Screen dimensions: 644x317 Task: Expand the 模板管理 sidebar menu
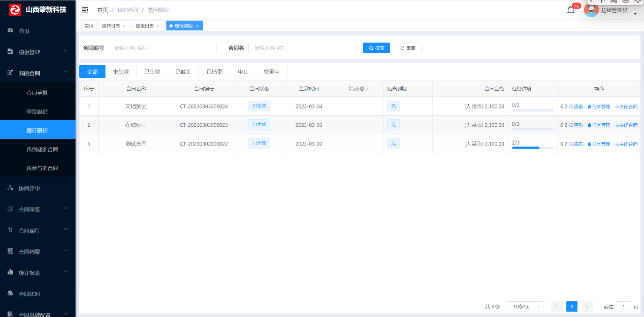pyautogui.click(x=38, y=52)
